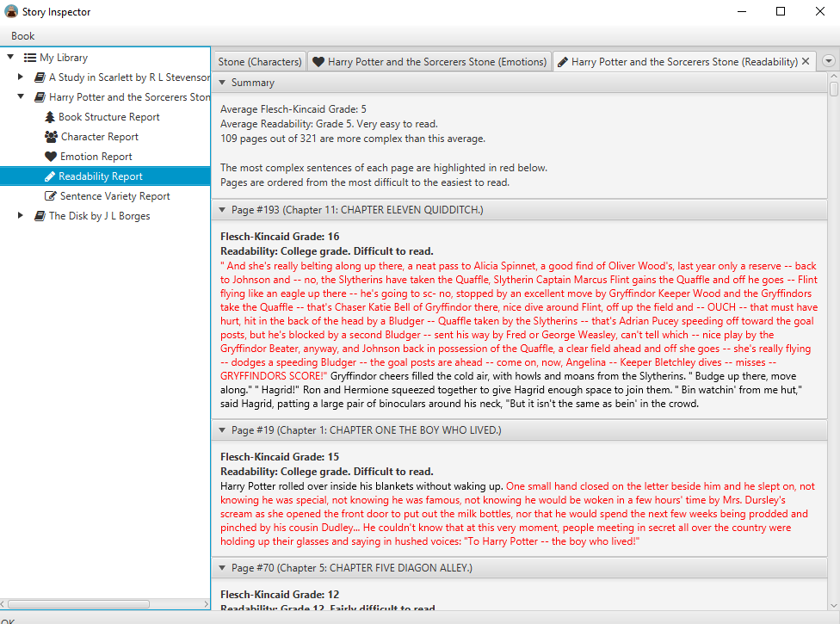This screenshot has width=840, height=624.
Task: Select Harry Potter and the Sorcerers Stone book
Action: pos(129,97)
